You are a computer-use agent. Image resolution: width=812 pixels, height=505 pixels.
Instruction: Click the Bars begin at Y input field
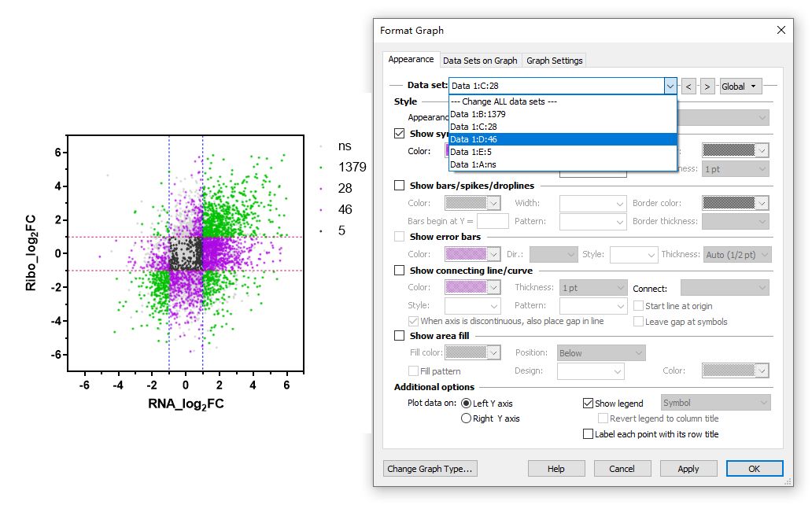tap(493, 221)
